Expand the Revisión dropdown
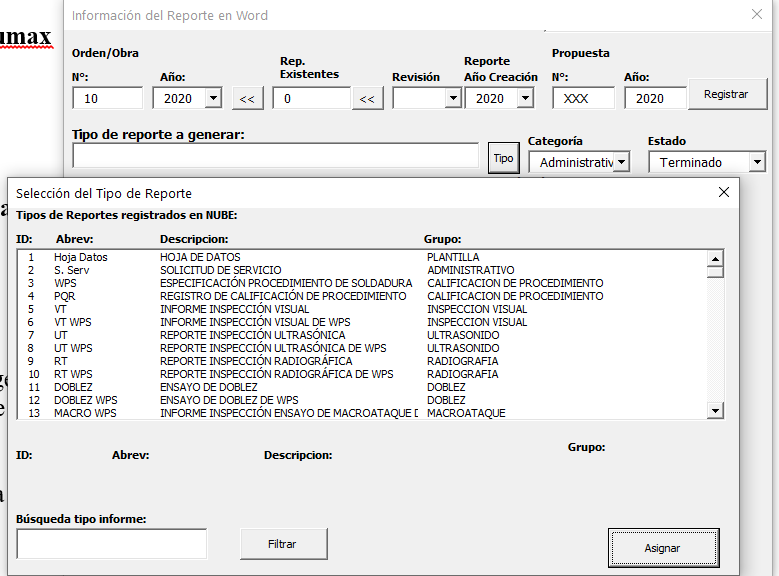 (452, 98)
